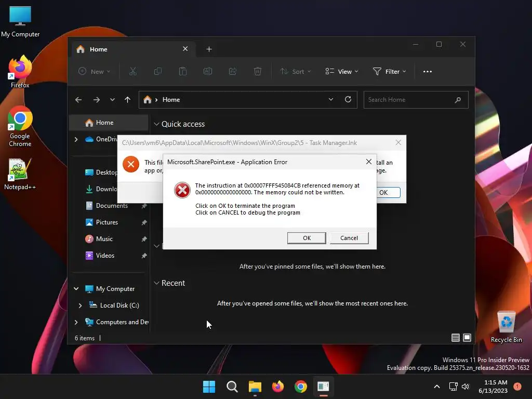Click Cancel to debug the program
532x399 pixels.
tap(349, 238)
